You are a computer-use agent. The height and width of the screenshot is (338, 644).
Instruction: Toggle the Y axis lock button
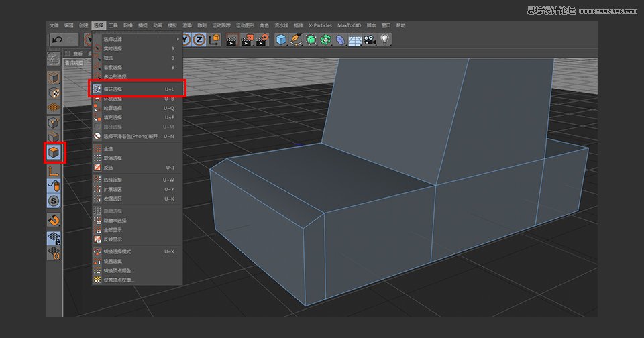pos(186,40)
